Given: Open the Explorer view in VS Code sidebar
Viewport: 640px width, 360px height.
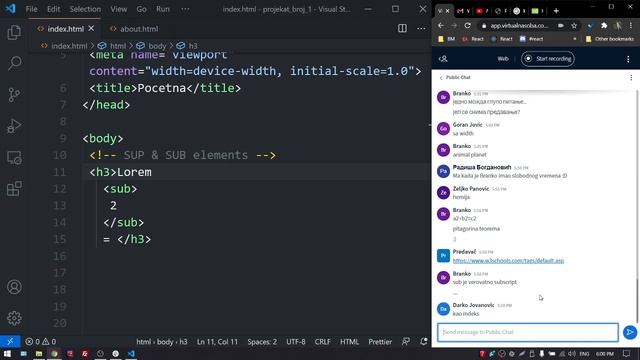Looking at the screenshot, I should (14, 32).
